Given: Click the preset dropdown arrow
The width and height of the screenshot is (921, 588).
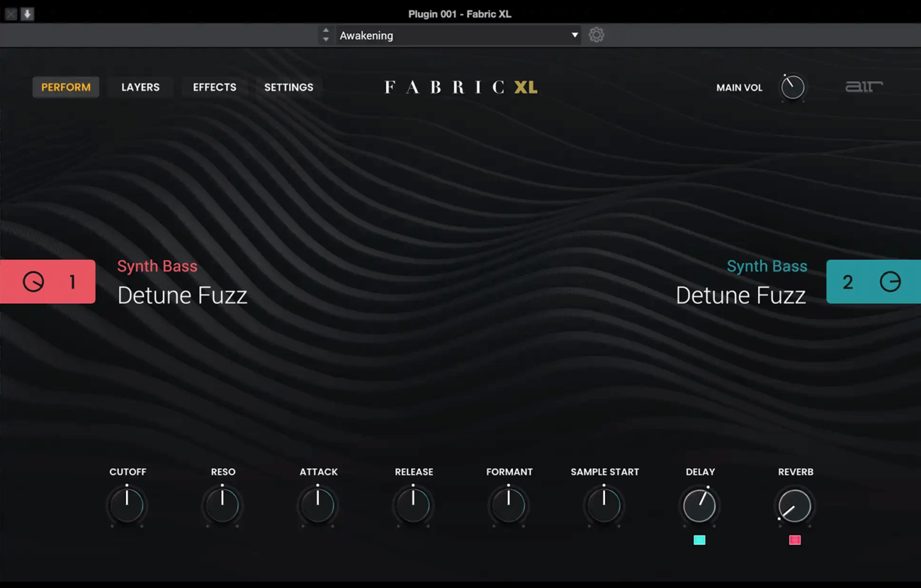Looking at the screenshot, I should coord(575,35).
